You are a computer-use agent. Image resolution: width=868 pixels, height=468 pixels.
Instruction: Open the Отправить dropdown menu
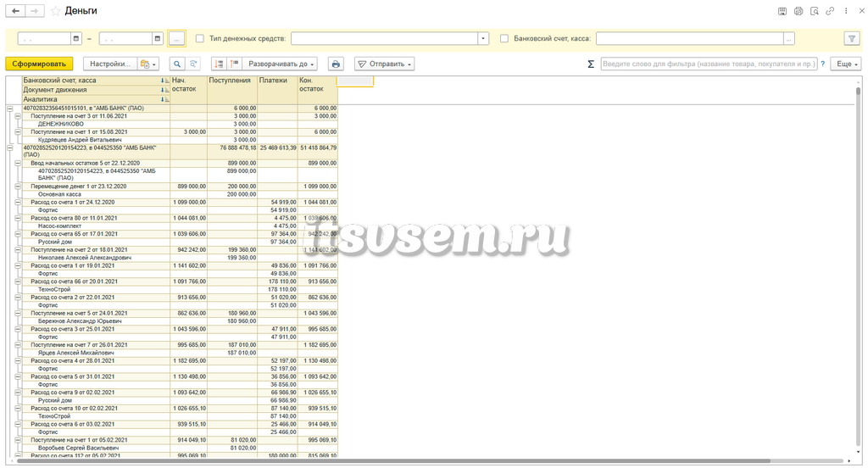pos(385,64)
